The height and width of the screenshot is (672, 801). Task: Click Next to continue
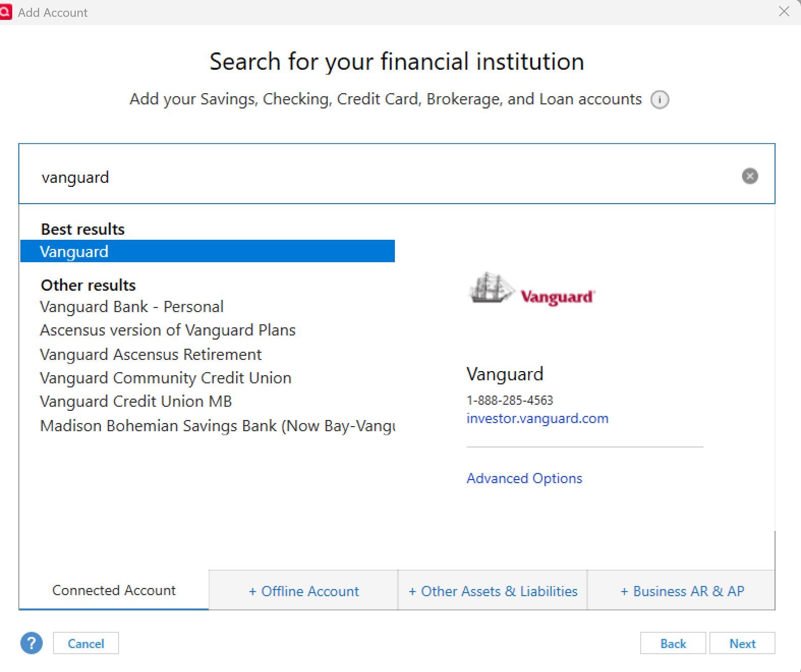(742, 643)
